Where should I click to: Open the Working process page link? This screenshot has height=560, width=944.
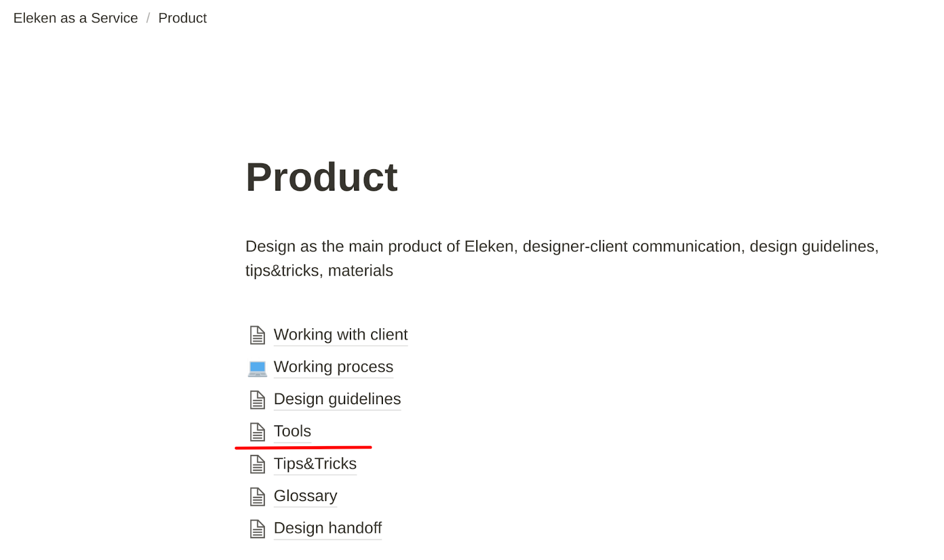click(333, 367)
